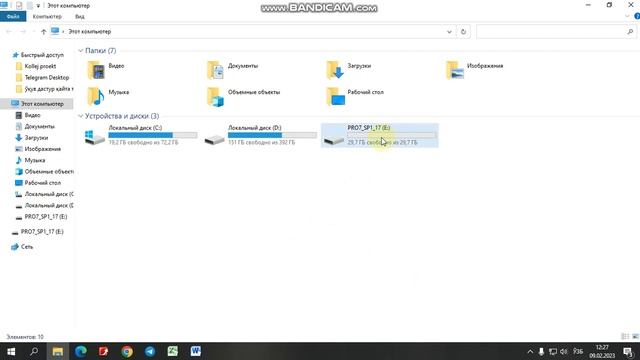The height and width of the screenshot is (360, 640).
Task: Switch the УЗБ input language indicator
Action: pos(578,351)
